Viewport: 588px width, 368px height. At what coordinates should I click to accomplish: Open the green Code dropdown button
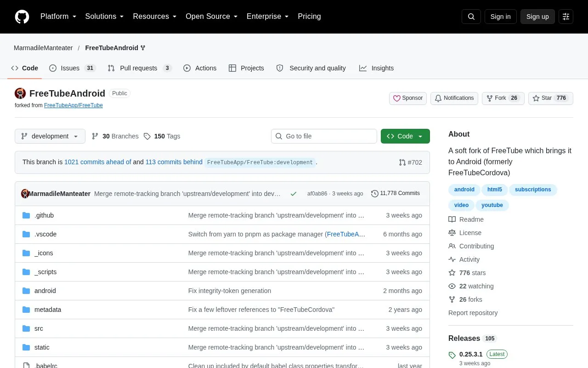coord(405,136)
